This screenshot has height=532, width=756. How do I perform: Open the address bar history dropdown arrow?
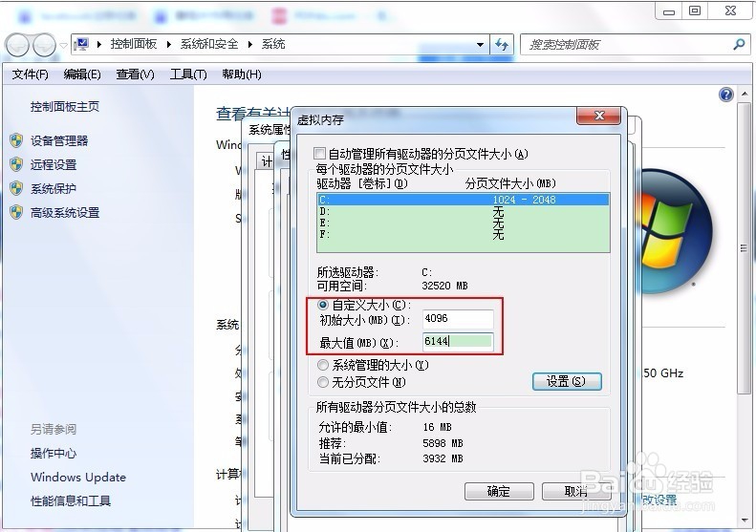coord(480,45)
